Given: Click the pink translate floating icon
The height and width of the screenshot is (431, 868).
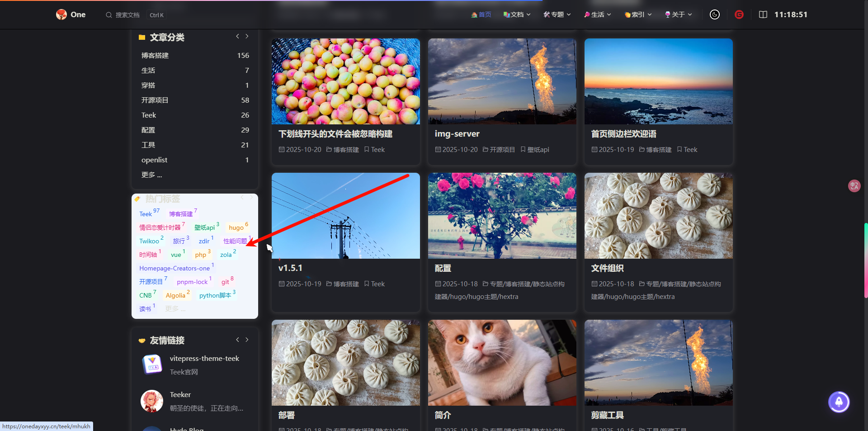Looking at the screenshot, I should pyautogui.click(x=854, y=186).
